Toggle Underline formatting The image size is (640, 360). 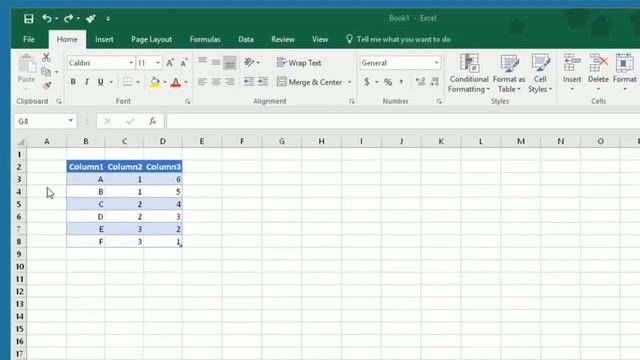click(x=100, y=82)
